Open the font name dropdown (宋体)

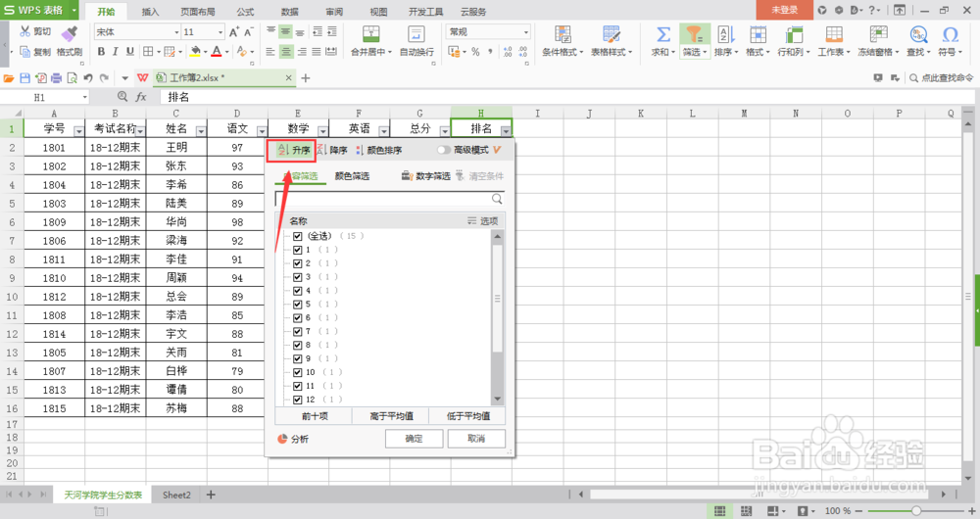[176, 32]
